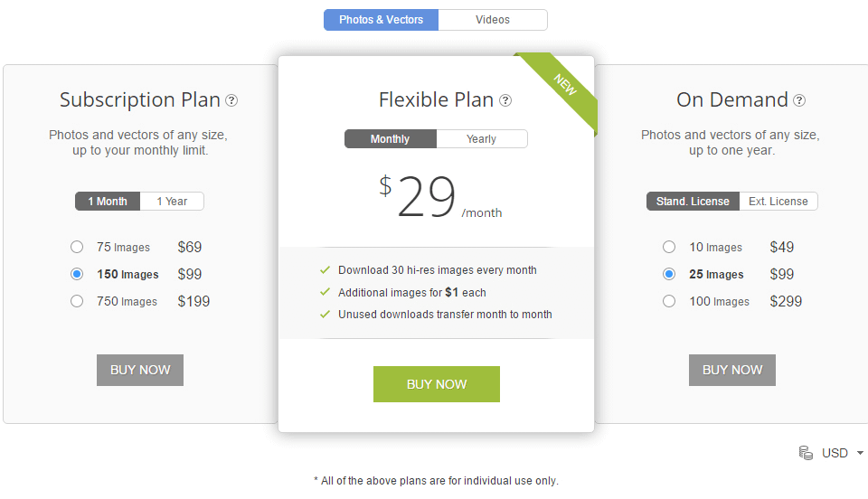Click Subscription Plan's BUY NOW button
Image resolution: width=868 pixels, height=499 pixels.
pos(140,370)
